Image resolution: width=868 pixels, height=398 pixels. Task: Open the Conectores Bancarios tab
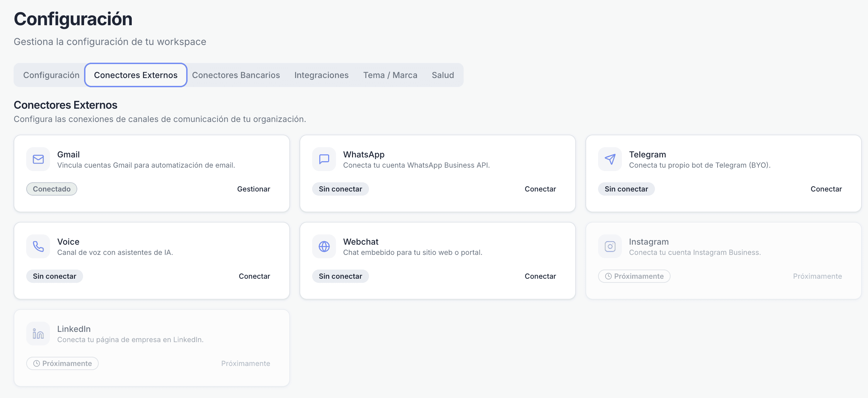236,75
